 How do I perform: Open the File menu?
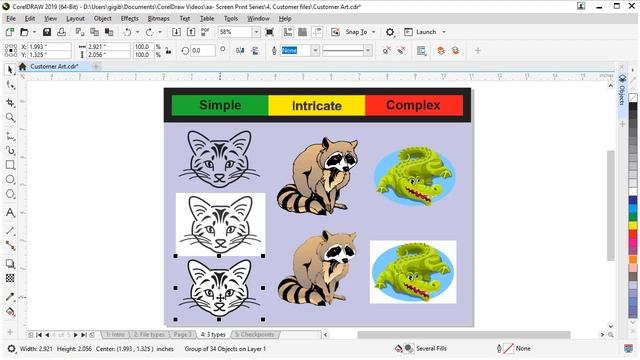click(x=11, y=18)
